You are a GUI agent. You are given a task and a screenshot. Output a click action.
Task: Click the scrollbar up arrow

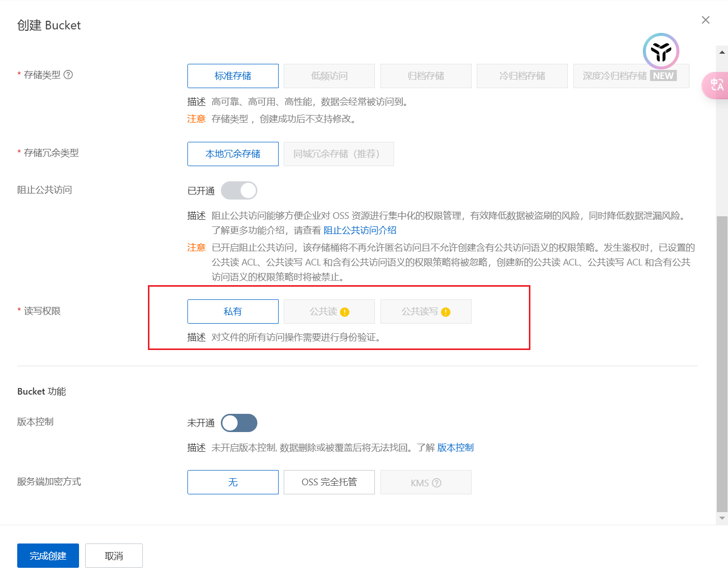click(722, 52)
